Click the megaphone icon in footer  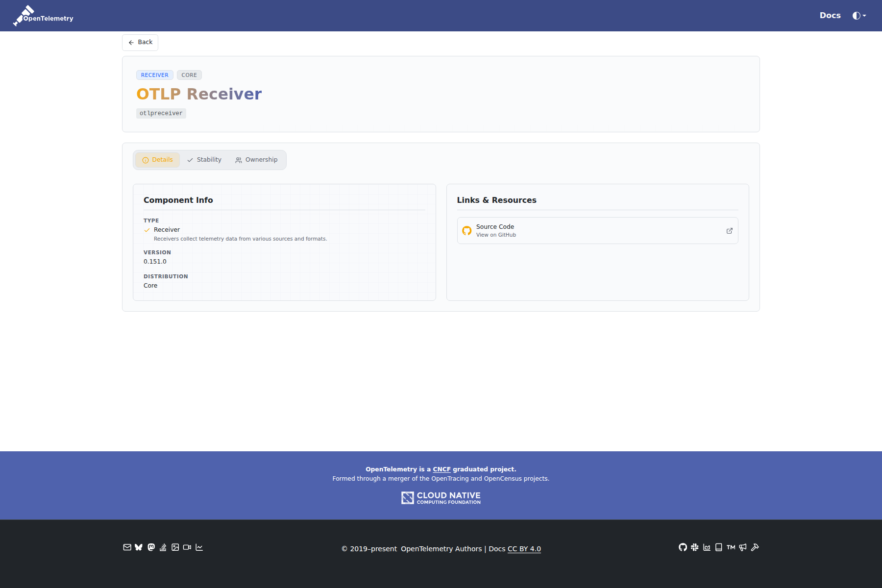[x=743, y=547]
